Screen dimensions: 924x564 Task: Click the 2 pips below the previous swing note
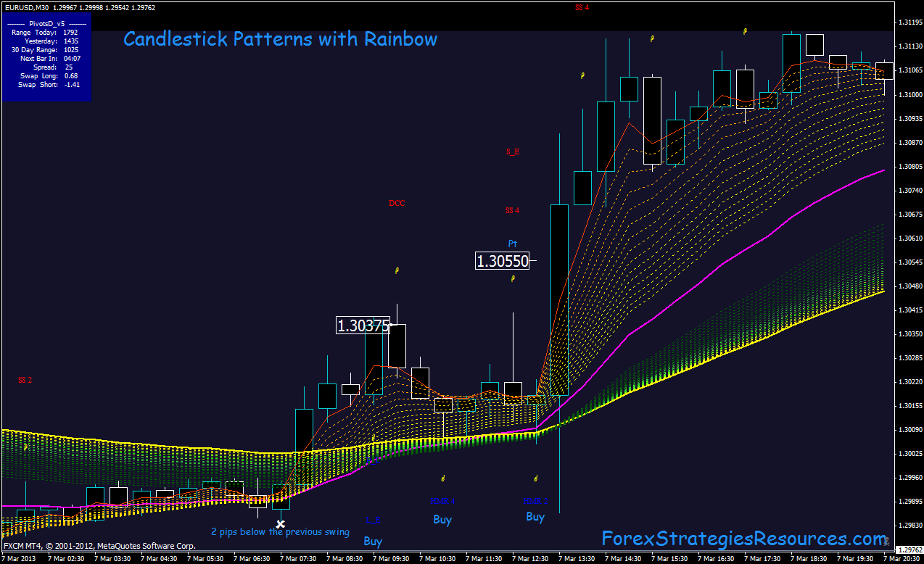pos(280,532)
